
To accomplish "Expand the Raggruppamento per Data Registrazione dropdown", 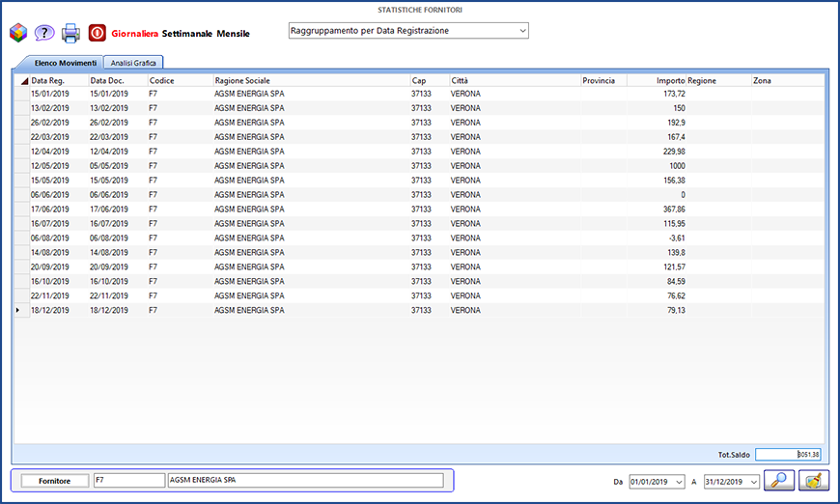I will (522, 31).
